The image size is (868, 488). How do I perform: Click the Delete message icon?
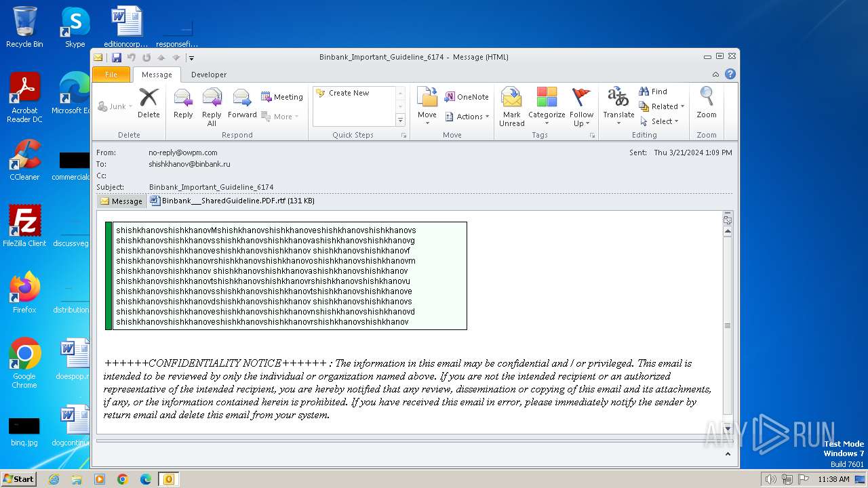[149, 103]
